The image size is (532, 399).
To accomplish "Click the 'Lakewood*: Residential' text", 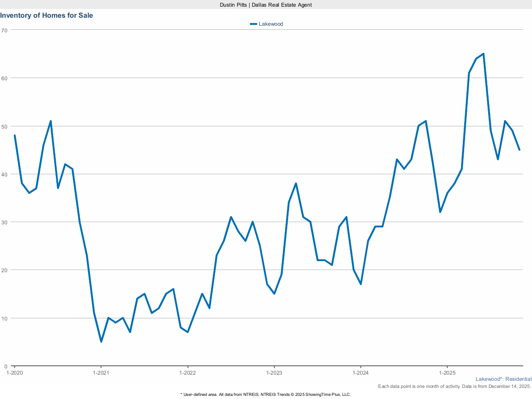I will tap(503, 379).
